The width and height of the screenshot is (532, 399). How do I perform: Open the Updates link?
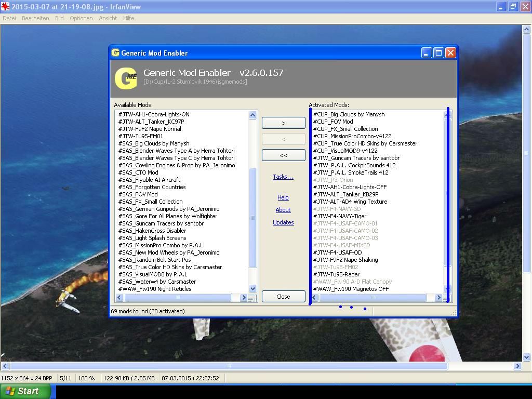(283, 222)
